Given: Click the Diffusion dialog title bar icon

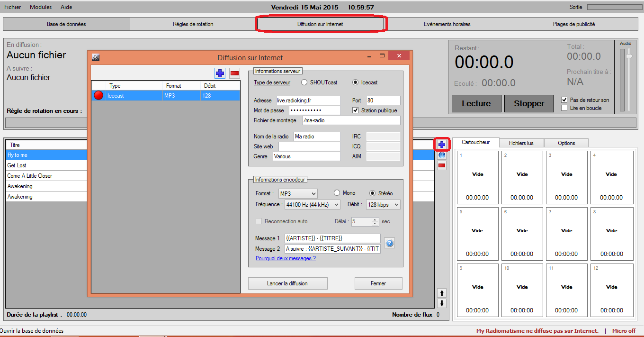Looking at the screenshot, I should (x=95, y=57).
